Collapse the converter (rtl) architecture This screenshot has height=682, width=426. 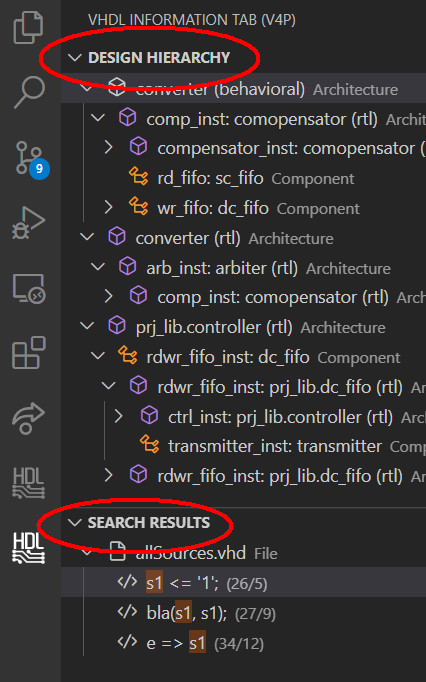87,237
